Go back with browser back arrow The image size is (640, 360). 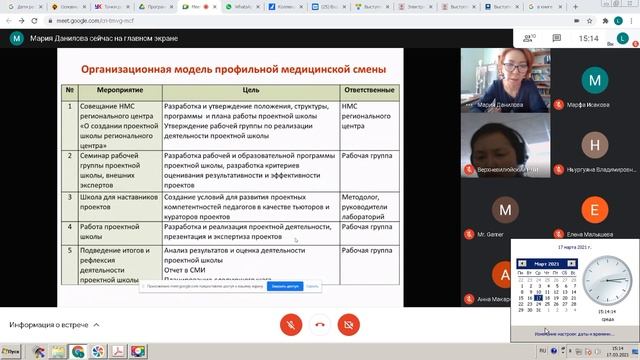[x=9, y=20]
